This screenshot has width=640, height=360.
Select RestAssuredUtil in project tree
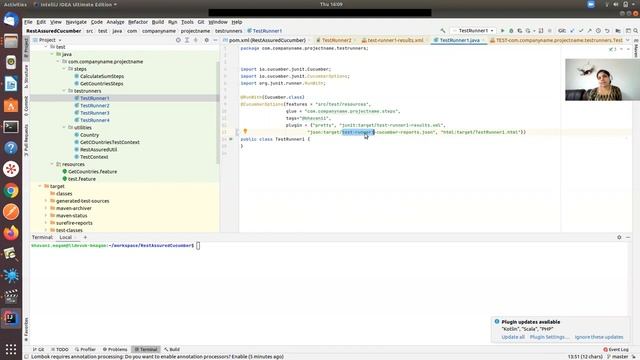point(98,150)
